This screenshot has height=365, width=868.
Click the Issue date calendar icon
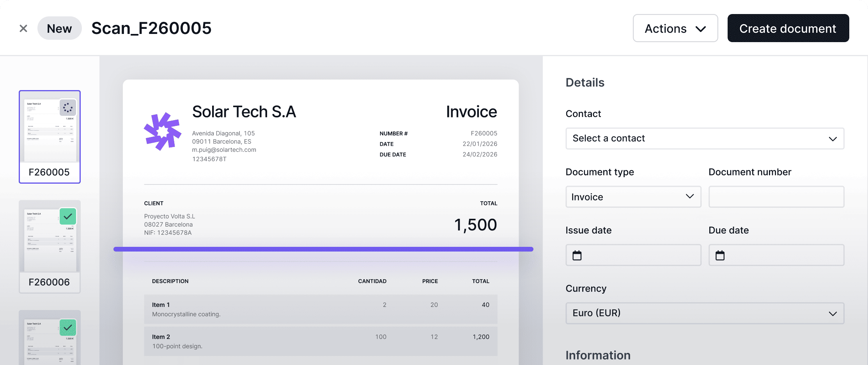click(577, 255)
